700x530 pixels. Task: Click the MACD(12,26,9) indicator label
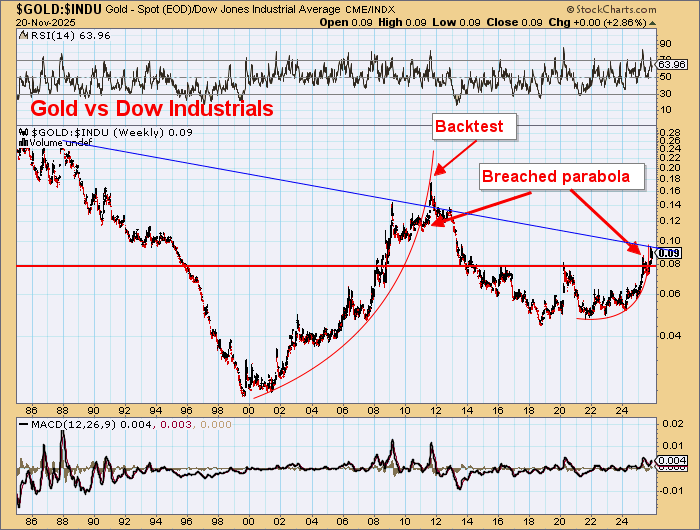[x=73, y=425]
